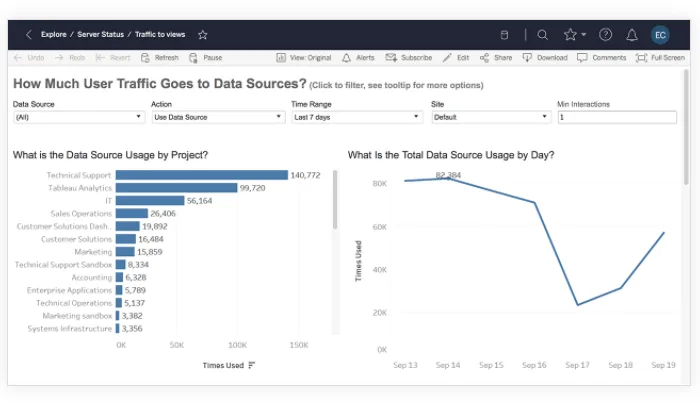Open Alerts from the toolbar

(x=358, y=58)
